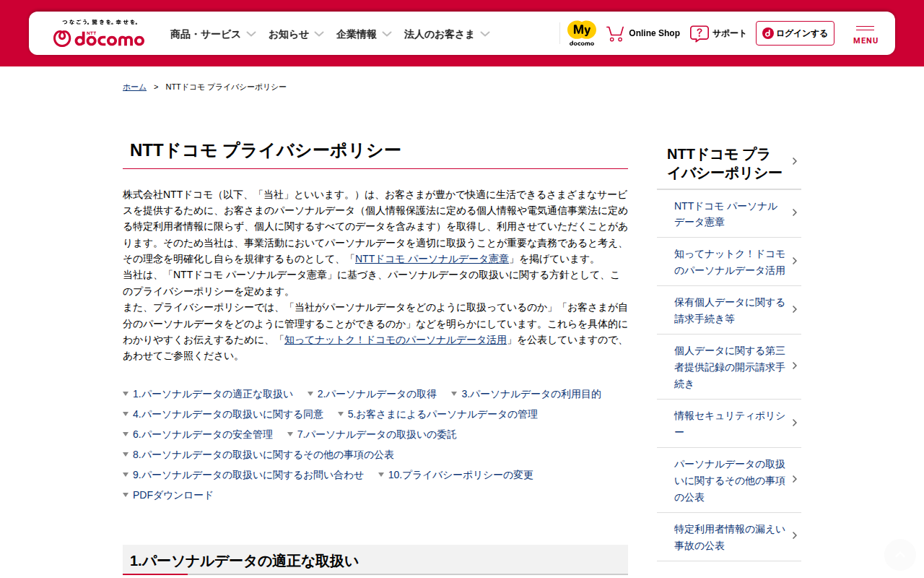Image resolution: width=924 pixels, height=578 pixels.
Task: Open NTTドコモ パーソナルデータ憲章 inline link
Action: click(x=432, y=259)
